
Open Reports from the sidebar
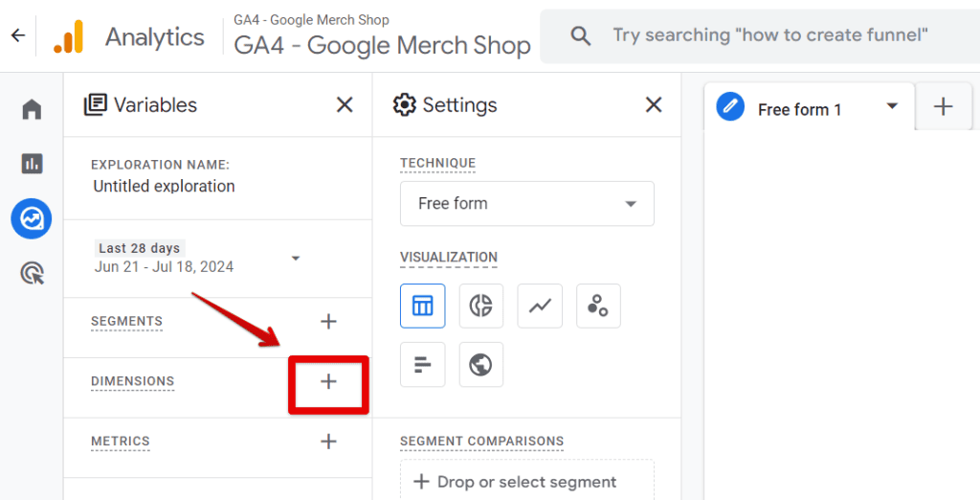[x=32, y=164]
